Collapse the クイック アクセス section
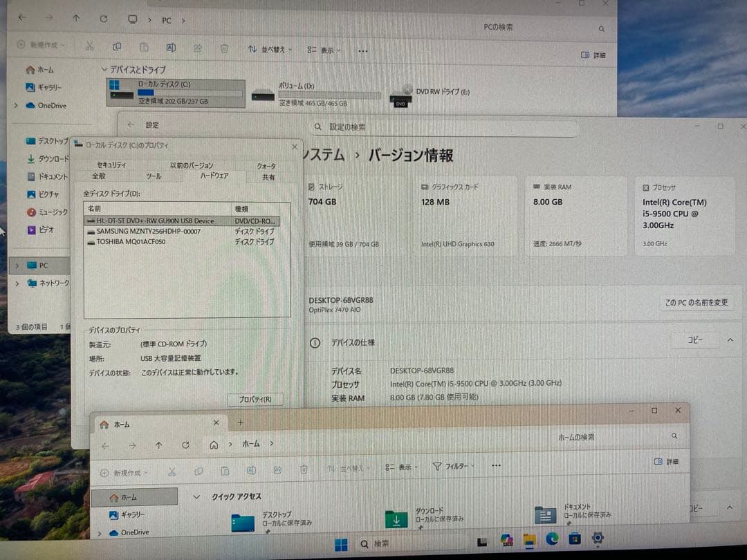 pos(196,496)
